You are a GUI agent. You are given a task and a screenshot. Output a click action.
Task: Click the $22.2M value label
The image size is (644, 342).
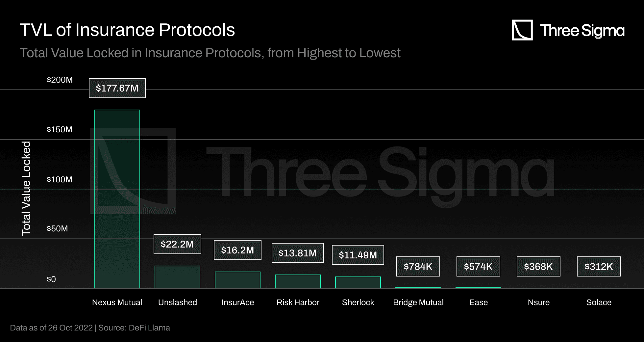(177, 244)
